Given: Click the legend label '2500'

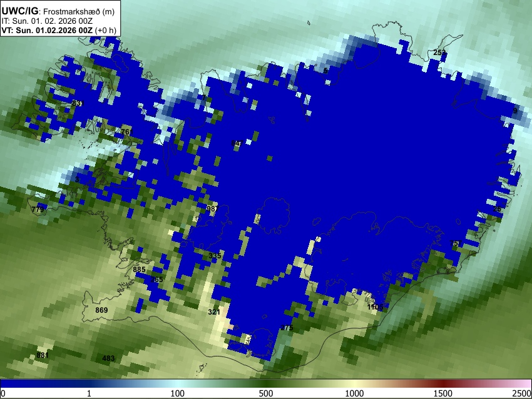Looking at the screenshot, I should tap(523, 393).
